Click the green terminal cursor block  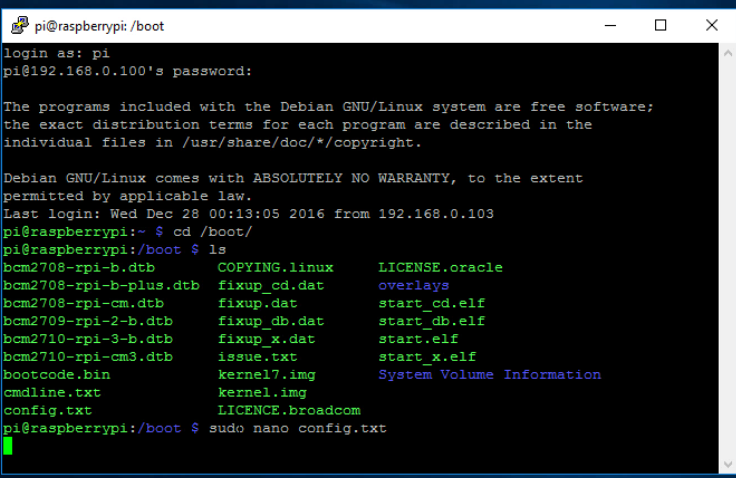point(8,446)
